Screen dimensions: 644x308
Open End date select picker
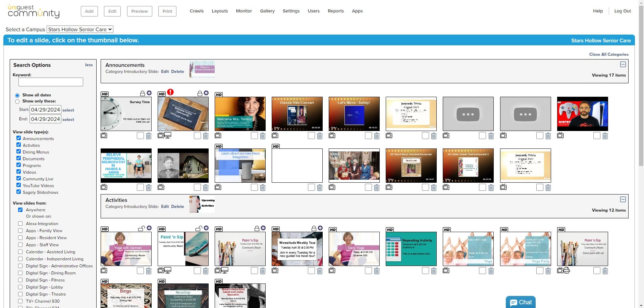click(x=68, y=120)
